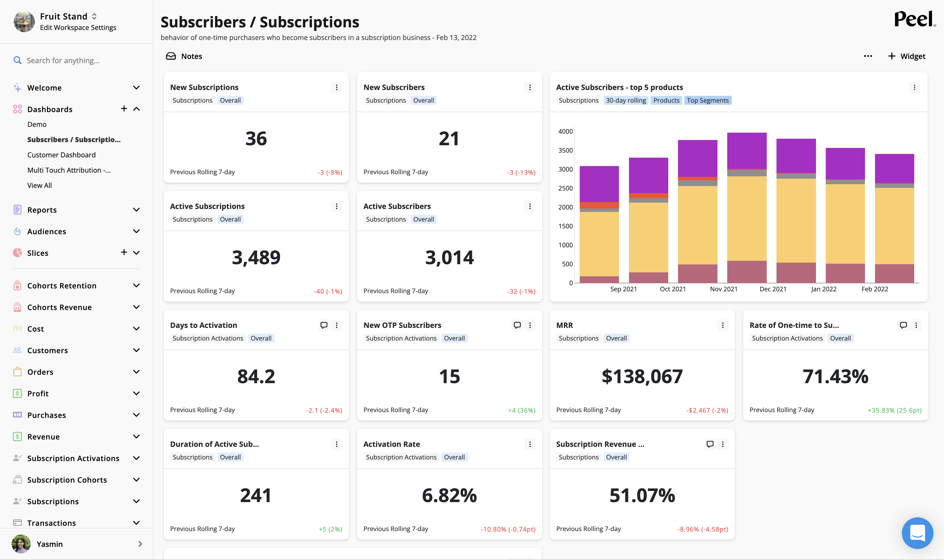Add a new Slice with plus icon
The image size is (944, 560).
click(124, 252)
